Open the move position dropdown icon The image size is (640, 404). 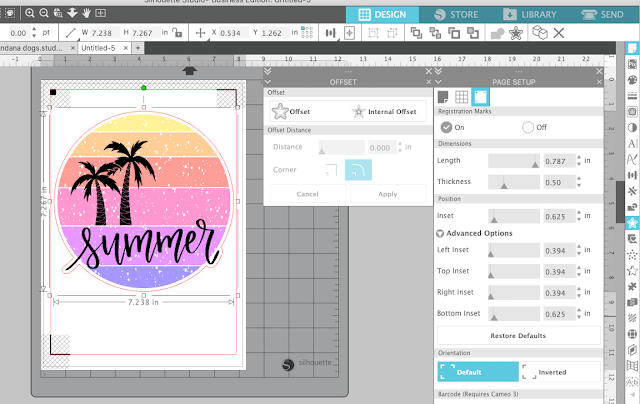click(200, 33)
